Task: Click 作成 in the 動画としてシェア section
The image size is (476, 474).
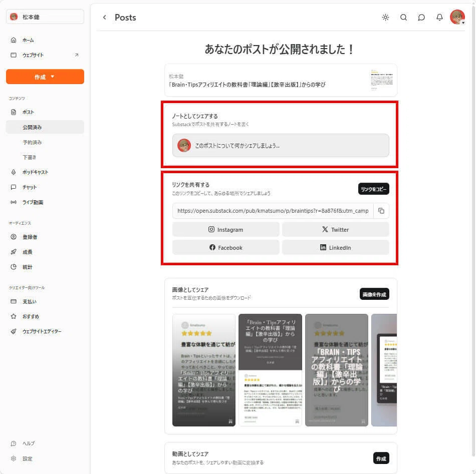Action: pos(381,458)
